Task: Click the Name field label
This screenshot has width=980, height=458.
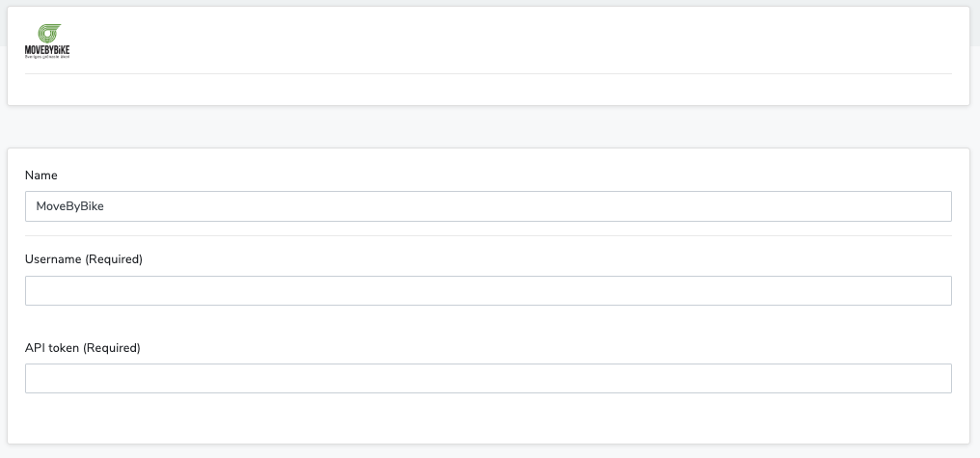Action: coord(41,175)
